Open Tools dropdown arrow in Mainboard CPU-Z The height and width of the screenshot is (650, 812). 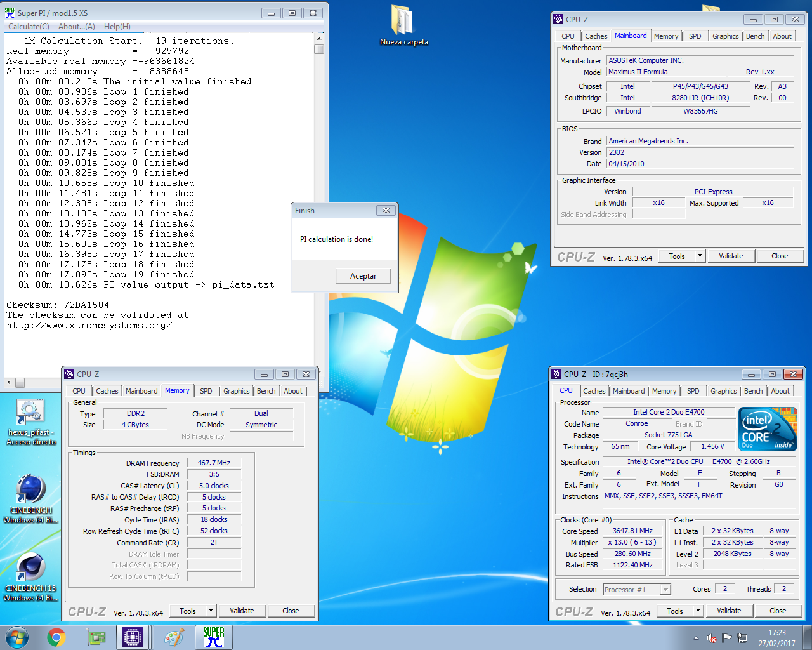[x=700, y=256]
